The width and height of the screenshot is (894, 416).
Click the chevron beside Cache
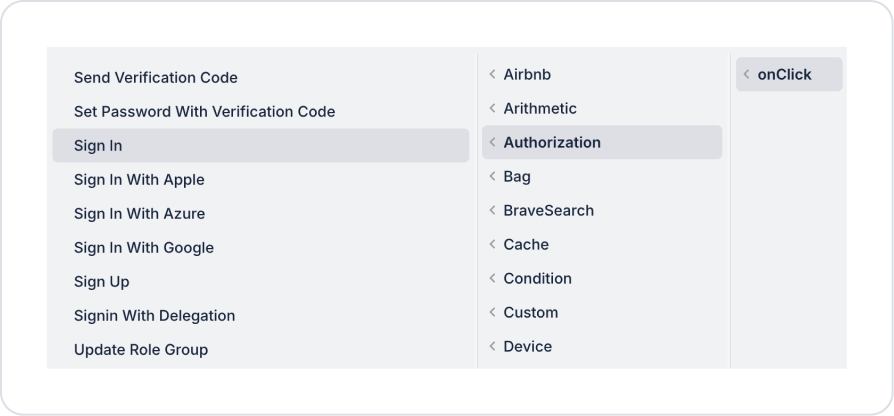pos(492,245)
